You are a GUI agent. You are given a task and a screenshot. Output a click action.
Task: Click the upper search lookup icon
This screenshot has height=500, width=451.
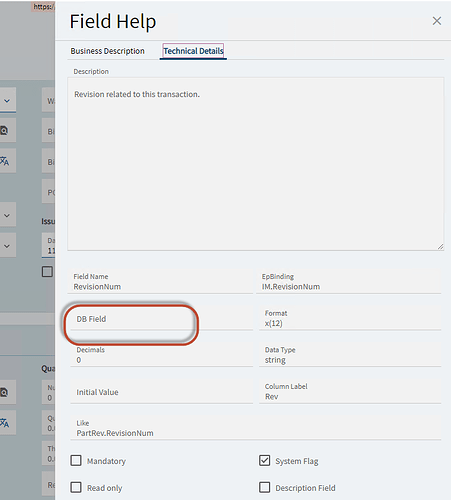[x=4, y=130]
